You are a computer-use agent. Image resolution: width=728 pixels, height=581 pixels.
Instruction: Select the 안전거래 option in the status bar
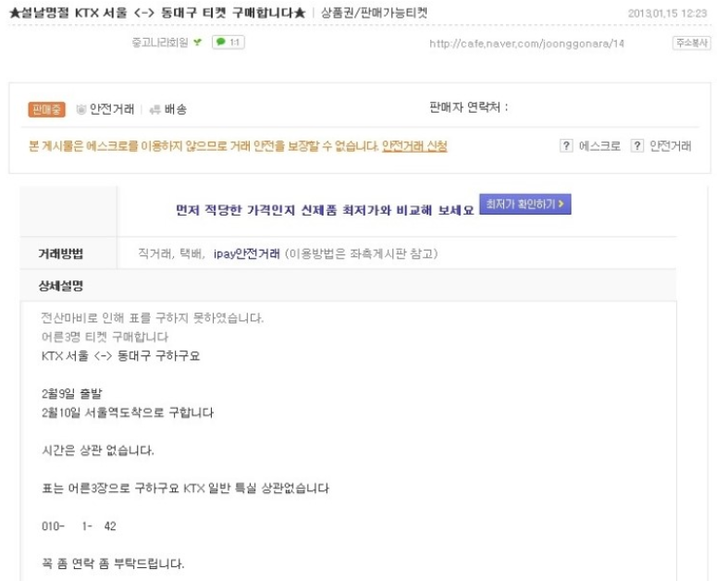111,109
